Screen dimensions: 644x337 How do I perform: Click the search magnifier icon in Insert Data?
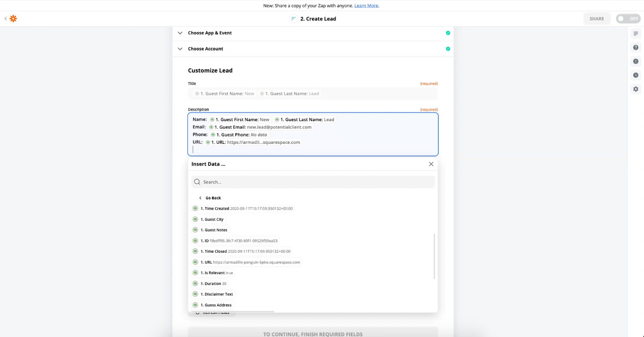pyautogui.click(x=197, y=182)
